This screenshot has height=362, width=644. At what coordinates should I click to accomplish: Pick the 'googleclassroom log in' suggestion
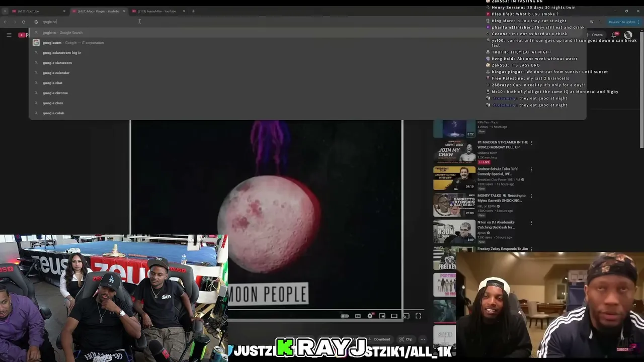pyautogui.click(x=307, y=53)
